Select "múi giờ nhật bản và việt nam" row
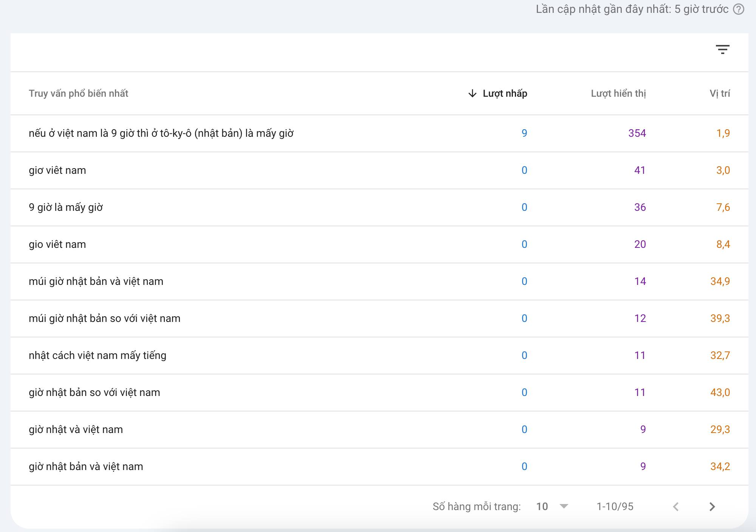 tap(96, 281)
